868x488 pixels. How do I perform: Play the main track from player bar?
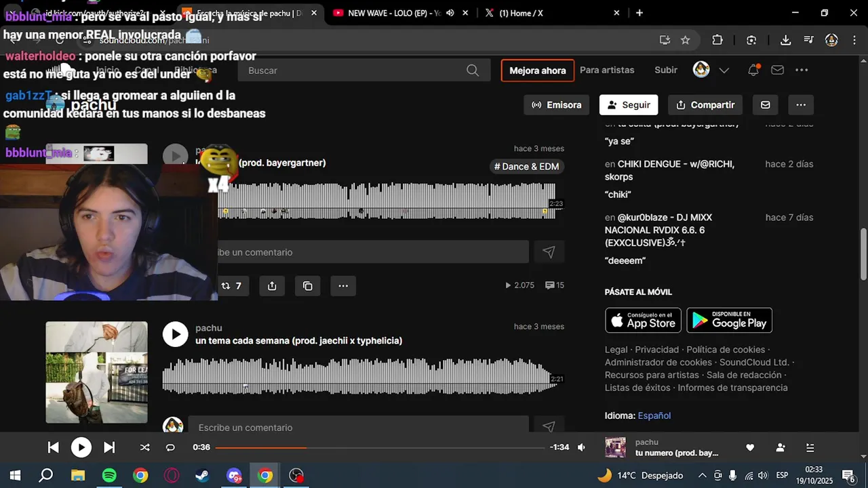tap(81, 447)
